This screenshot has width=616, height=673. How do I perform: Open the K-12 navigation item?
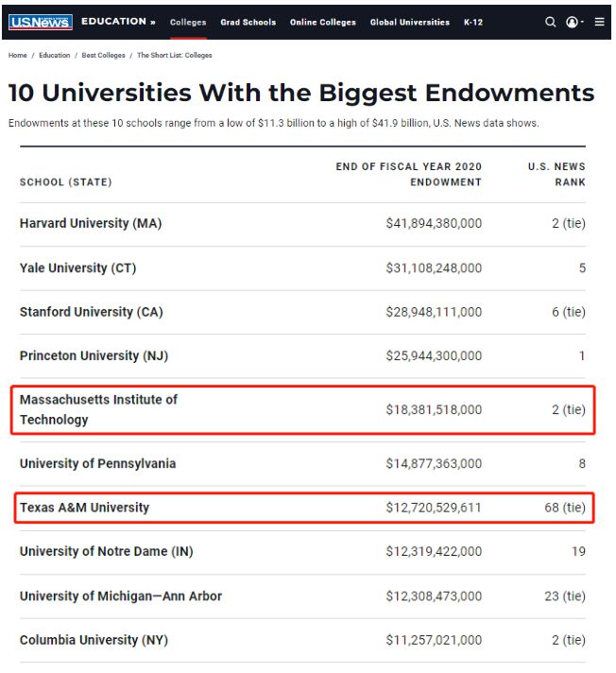click(473, 22)
